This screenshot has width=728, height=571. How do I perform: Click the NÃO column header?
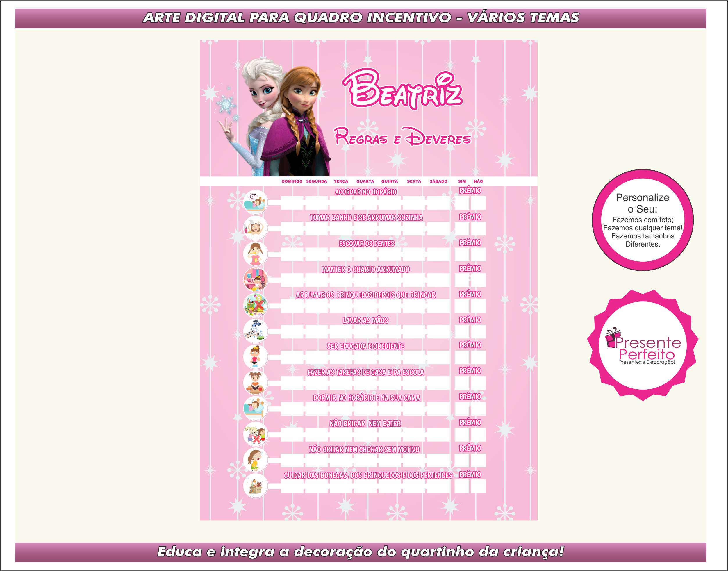(478, 181)
